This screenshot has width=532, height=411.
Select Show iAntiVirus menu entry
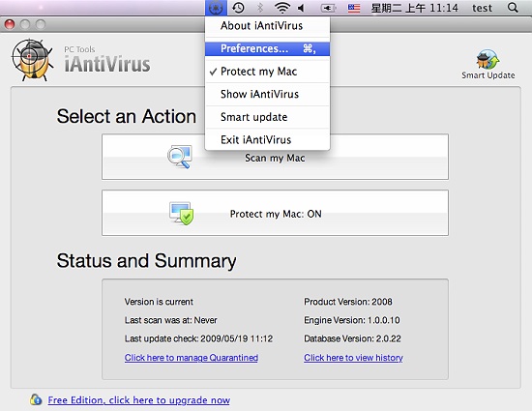[x=267, y=94]
